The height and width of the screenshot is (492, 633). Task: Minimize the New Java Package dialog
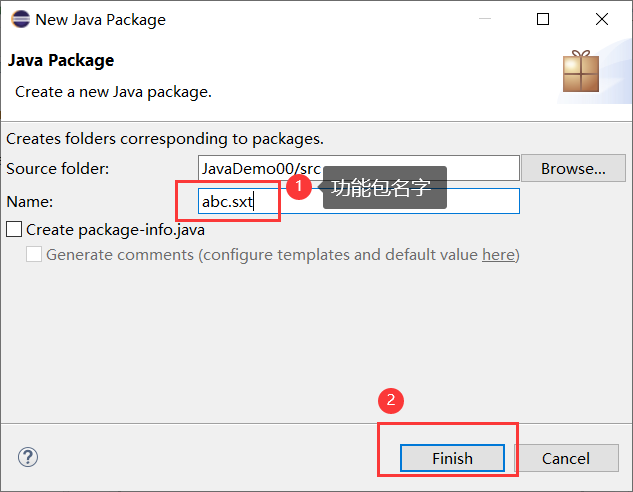point(485,19)
